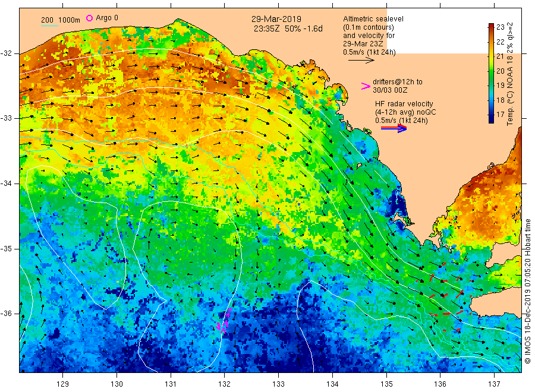Image resolution: width=535 pixels, height=392 pixels.
Task: Click the 23 label on the color scale
Action: click(500, 27)
